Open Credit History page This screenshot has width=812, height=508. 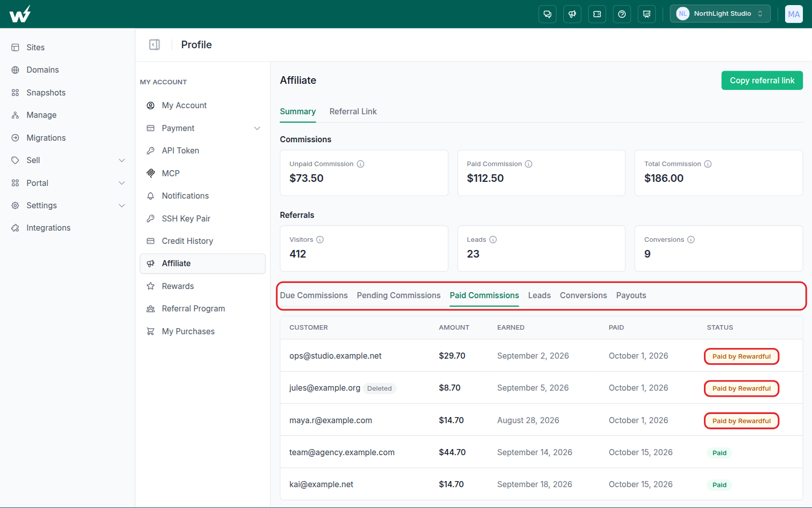coord(202,241)
